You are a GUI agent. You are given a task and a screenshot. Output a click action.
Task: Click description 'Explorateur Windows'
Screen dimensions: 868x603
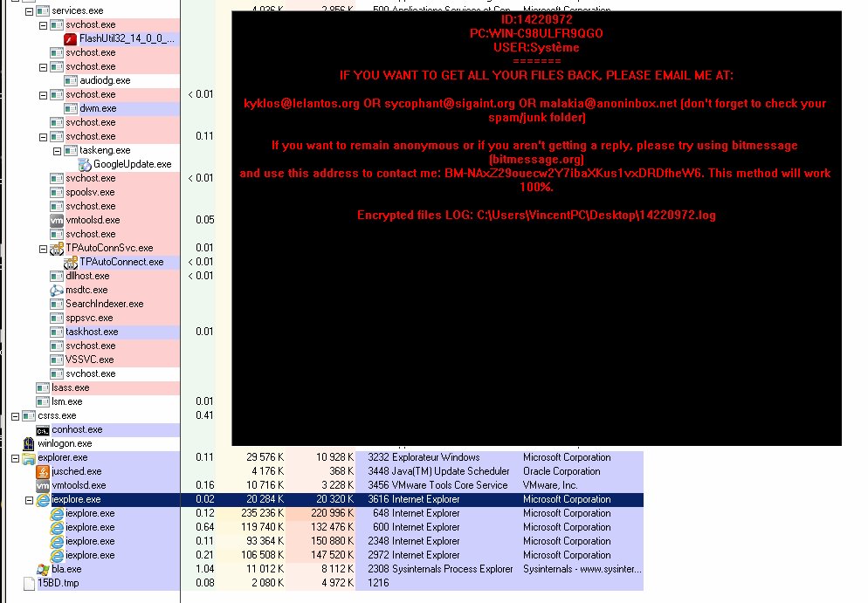click(x=436, y=457)
